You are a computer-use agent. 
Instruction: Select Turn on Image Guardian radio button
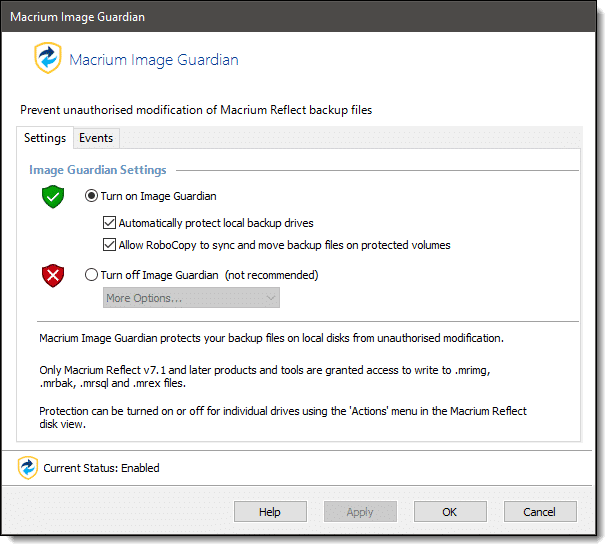[91, 196]
